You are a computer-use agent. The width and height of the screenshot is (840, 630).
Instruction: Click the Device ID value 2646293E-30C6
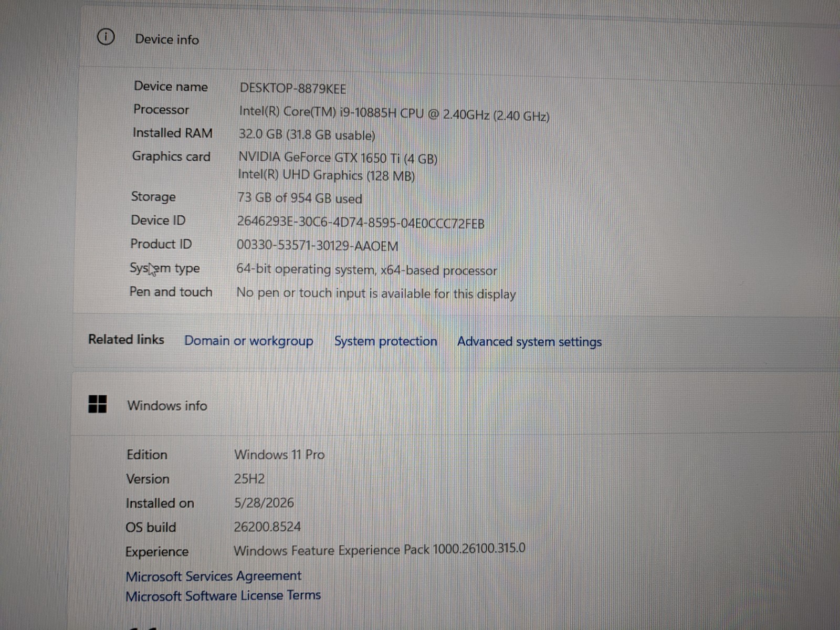pyautogui.click(x=361, y=223)
